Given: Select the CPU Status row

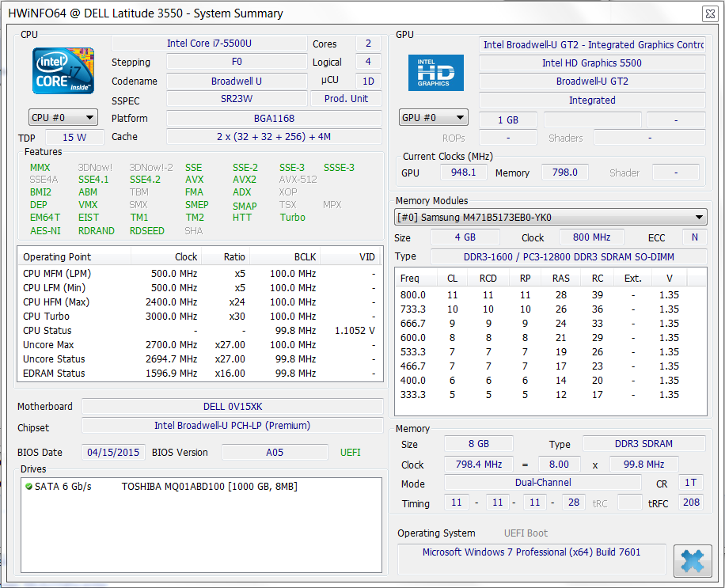Looking at the screenshot, I should 200,331.
